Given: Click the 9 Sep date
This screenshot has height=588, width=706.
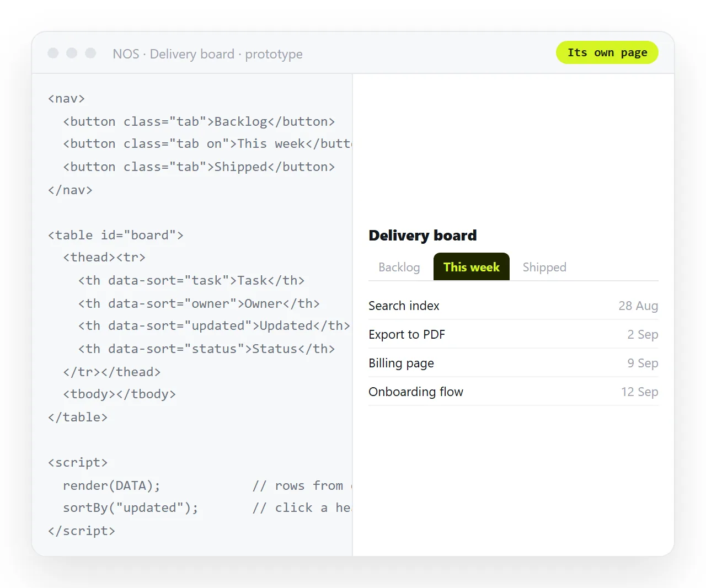Looking at the screenshot, I should [x=643, y=363].
